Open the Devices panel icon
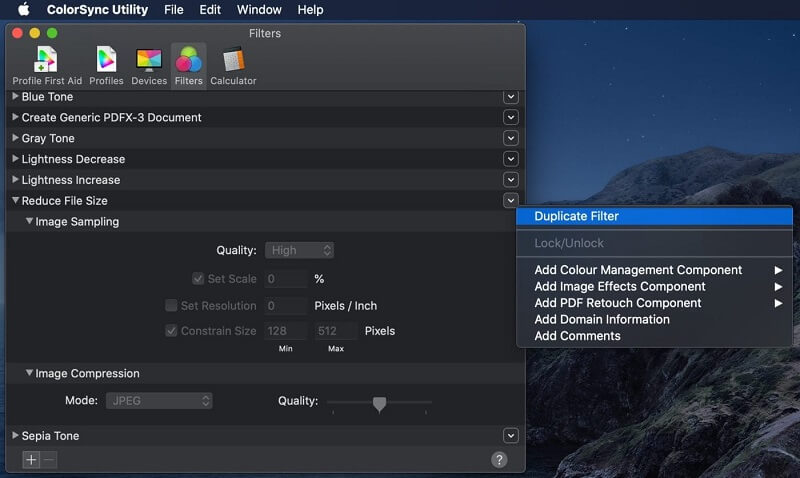 [x=149, y=65]
